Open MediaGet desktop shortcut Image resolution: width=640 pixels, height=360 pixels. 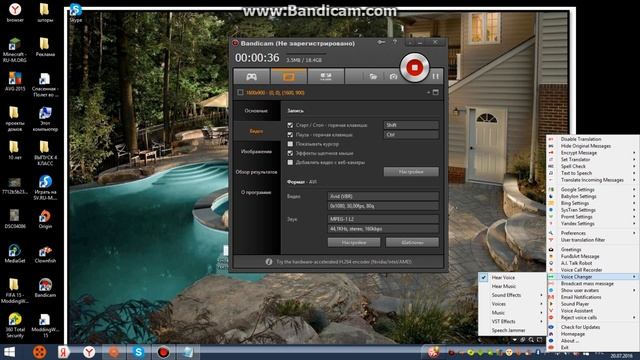pyautogui.click(x=15, y=254)
